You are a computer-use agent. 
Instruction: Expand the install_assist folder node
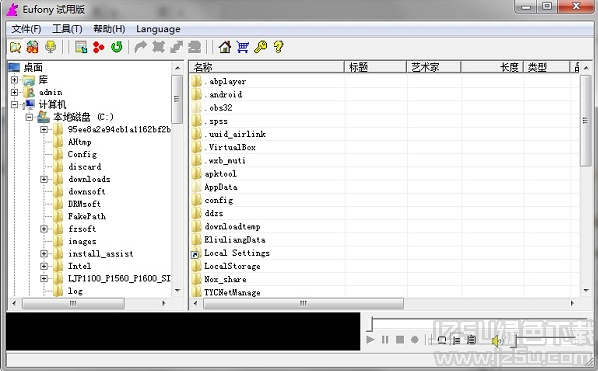point(44,254)
